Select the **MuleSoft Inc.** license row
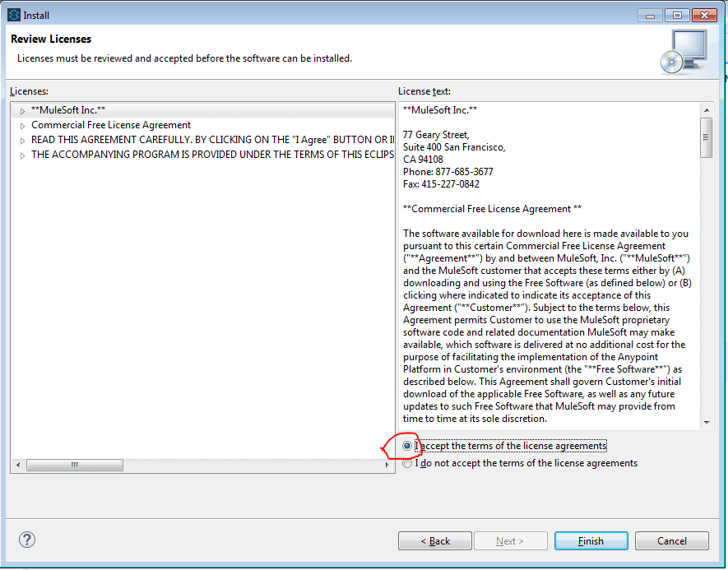Viewport: 728px width, 570px height. (x=203, y=110)
